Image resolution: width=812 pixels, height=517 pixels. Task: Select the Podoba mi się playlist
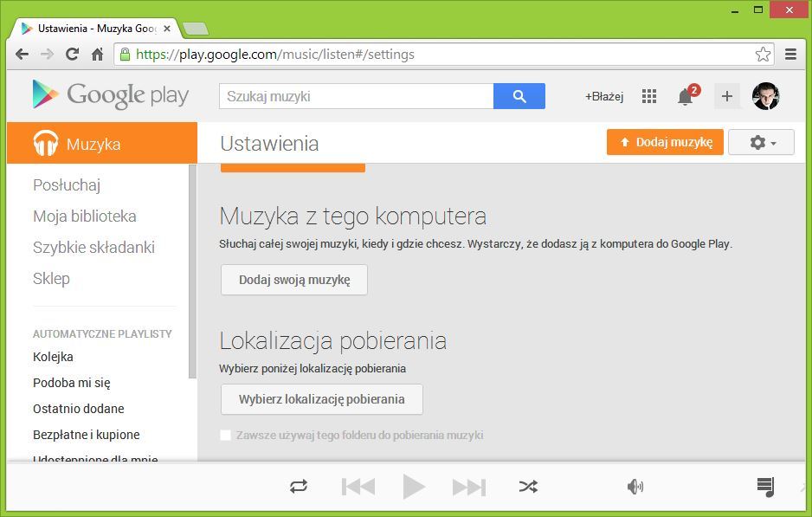[72, 383]
